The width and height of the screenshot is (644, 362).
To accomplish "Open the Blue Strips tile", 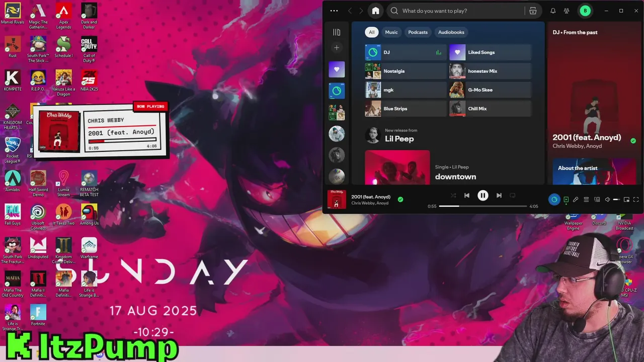I will point(406,109).
